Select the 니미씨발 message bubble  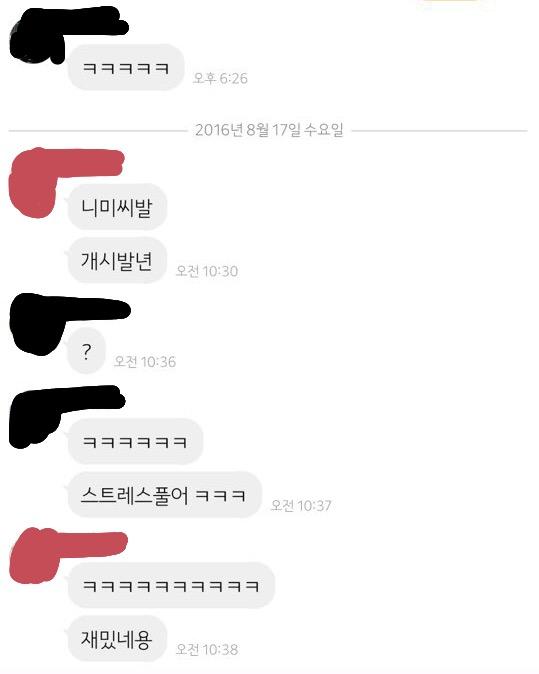(117, 207)
